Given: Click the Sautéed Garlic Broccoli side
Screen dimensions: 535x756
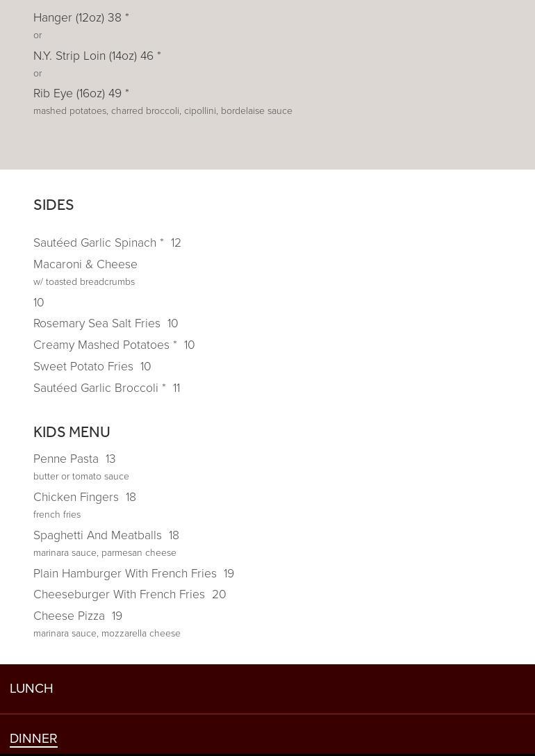Looking at the screenshot, I should pos(96,388).
